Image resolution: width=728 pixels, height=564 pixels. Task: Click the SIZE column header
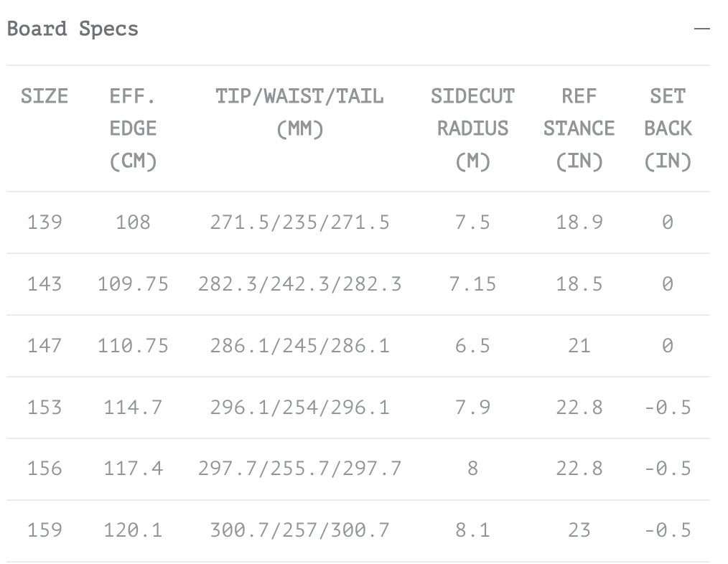(45, 97)
